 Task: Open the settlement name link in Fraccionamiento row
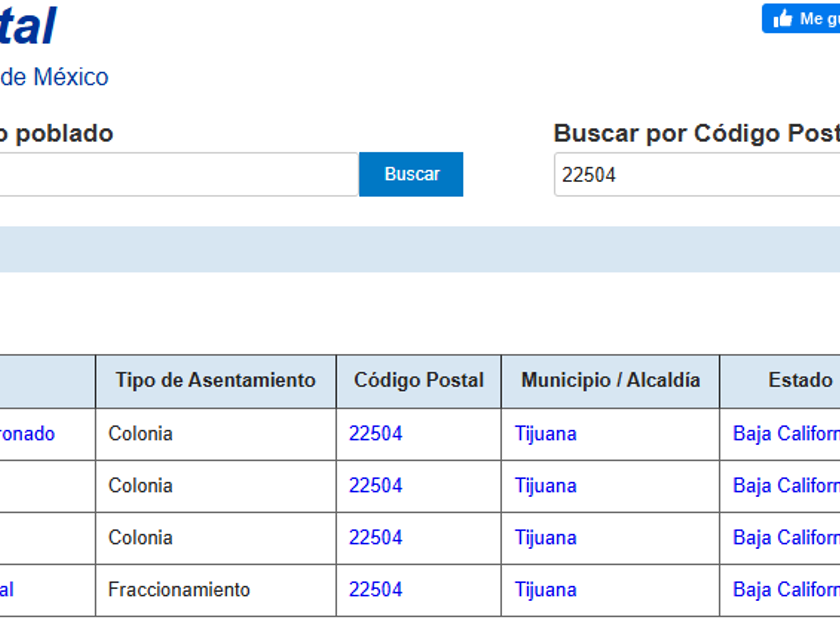click(7, 590)
